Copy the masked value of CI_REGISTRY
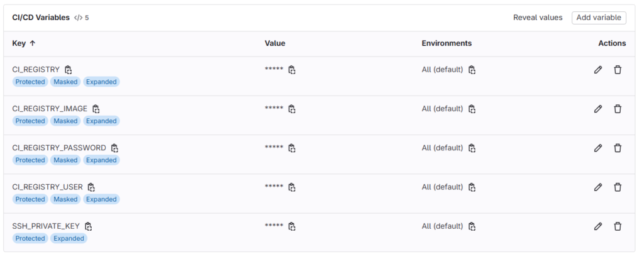The width and height of the screenshot is (644, 254). click(292, 70)
